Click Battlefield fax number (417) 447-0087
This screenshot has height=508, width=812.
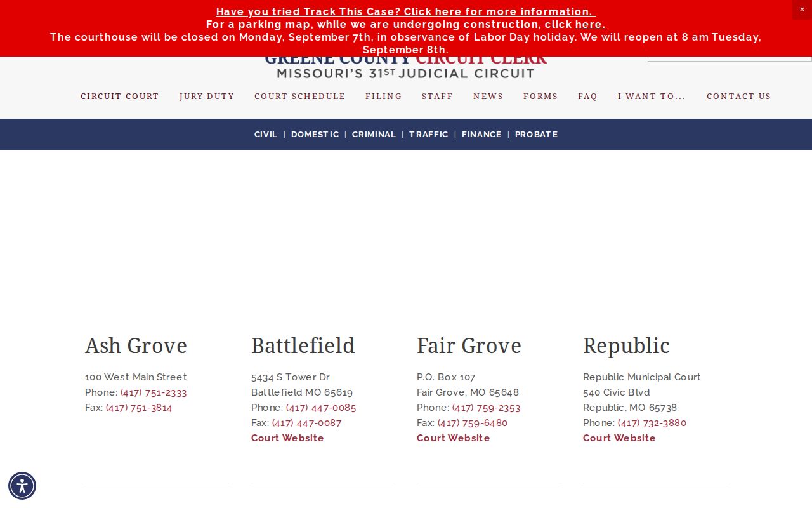306,423
